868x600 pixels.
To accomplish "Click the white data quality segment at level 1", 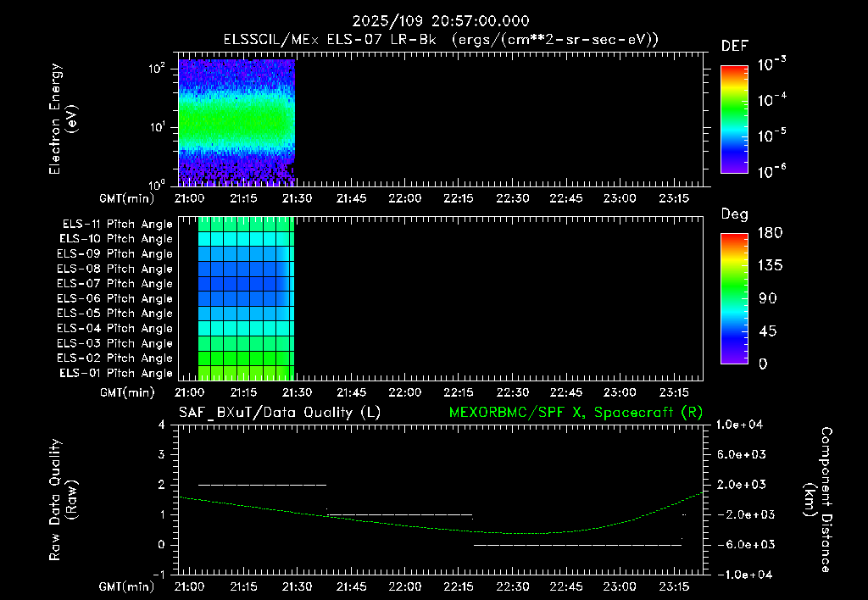I will [400, 514].
